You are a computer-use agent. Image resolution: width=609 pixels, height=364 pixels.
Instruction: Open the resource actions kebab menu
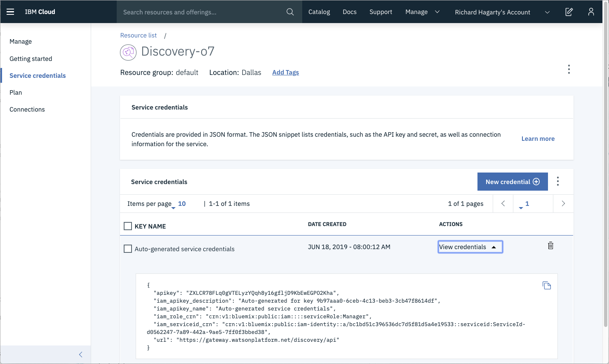[569, 69]
